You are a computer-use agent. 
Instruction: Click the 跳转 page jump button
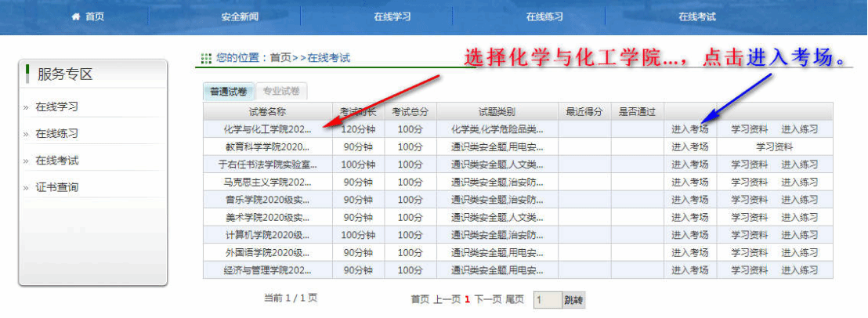coord(574,299)
